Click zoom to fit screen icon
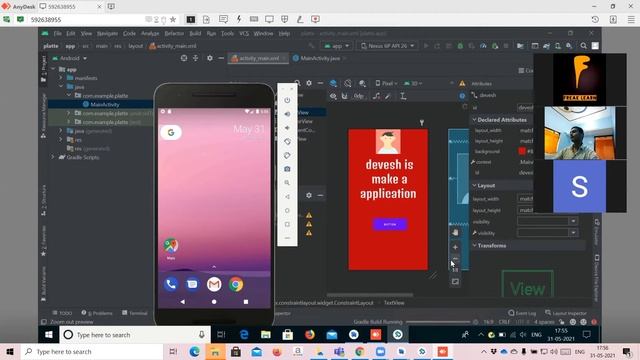 tap(455, 282)
